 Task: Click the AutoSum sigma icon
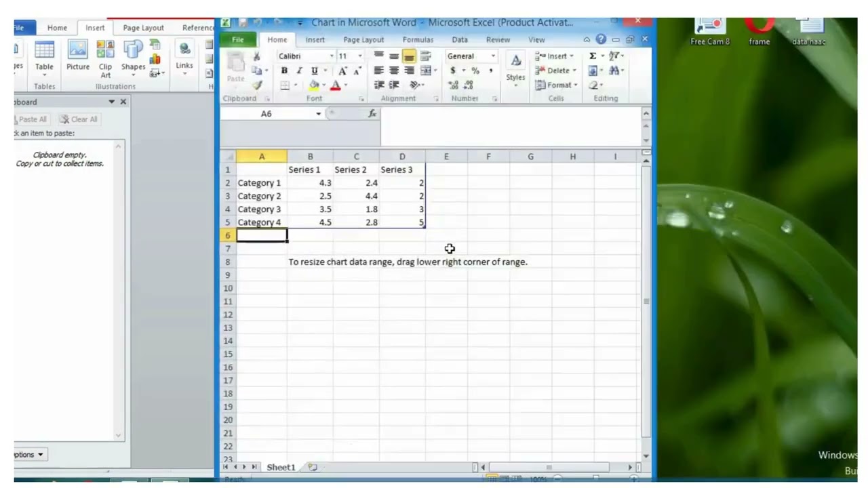(593, 56)
